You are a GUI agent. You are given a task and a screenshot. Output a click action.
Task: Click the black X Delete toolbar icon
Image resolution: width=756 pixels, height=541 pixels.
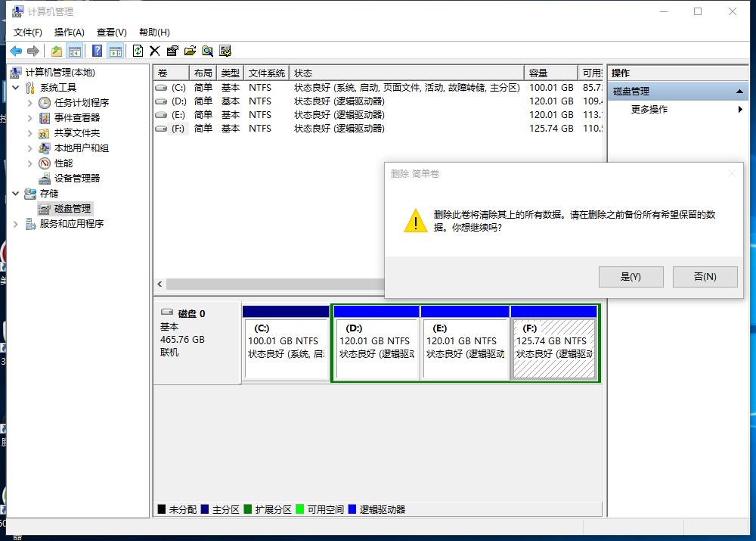(x=155, y=51)
